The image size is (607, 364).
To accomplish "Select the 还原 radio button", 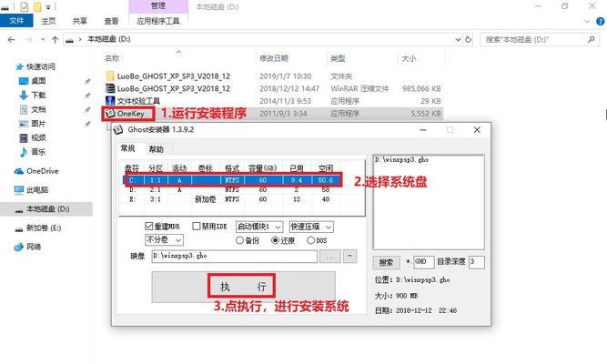I will tap(275, 240).
